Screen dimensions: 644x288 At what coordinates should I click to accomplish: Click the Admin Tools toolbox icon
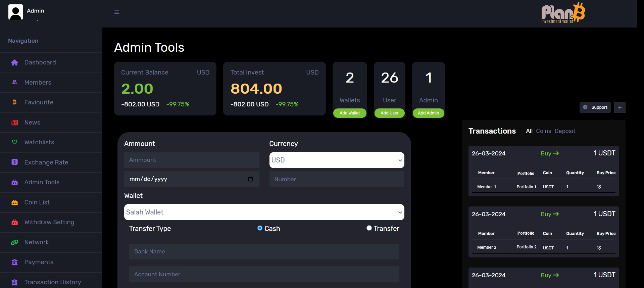point(14,182)
